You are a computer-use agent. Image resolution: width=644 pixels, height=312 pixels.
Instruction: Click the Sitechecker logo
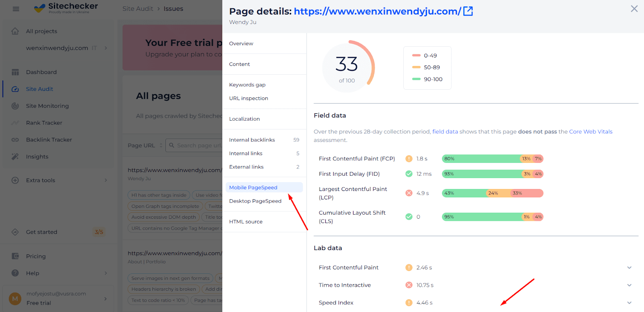click(x=66, y=8)
